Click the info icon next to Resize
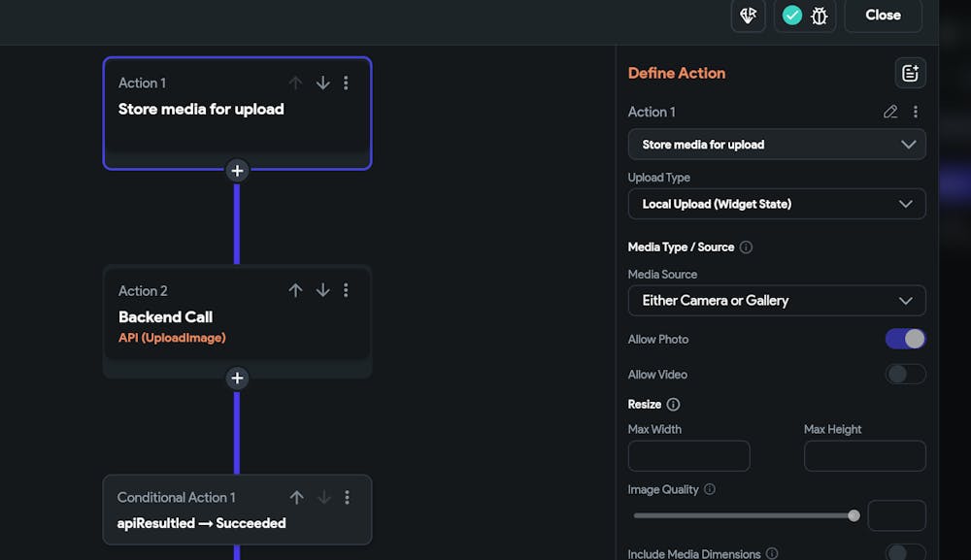This screenshot has width=971, height=560. click(673, 404)
